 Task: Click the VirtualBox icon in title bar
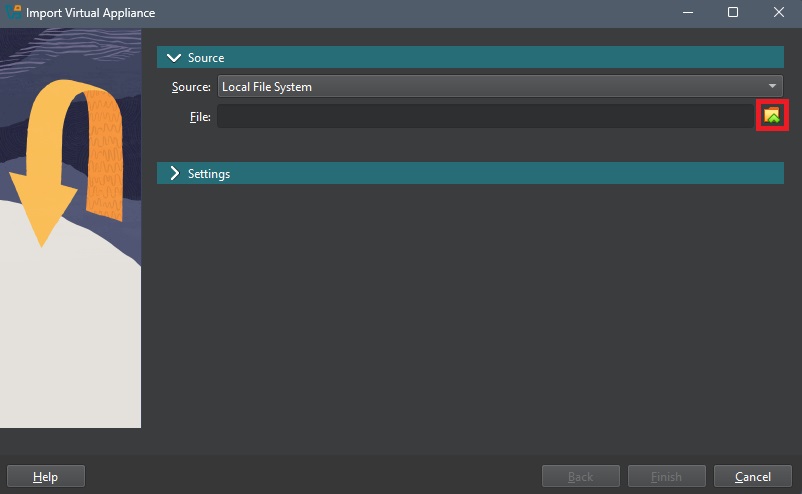(13, 13)
